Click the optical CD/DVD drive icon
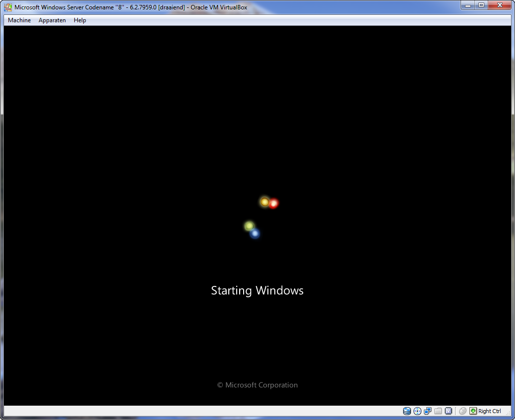Image resolution: width=515 pixels, height=420 pixels. [417, 411]
